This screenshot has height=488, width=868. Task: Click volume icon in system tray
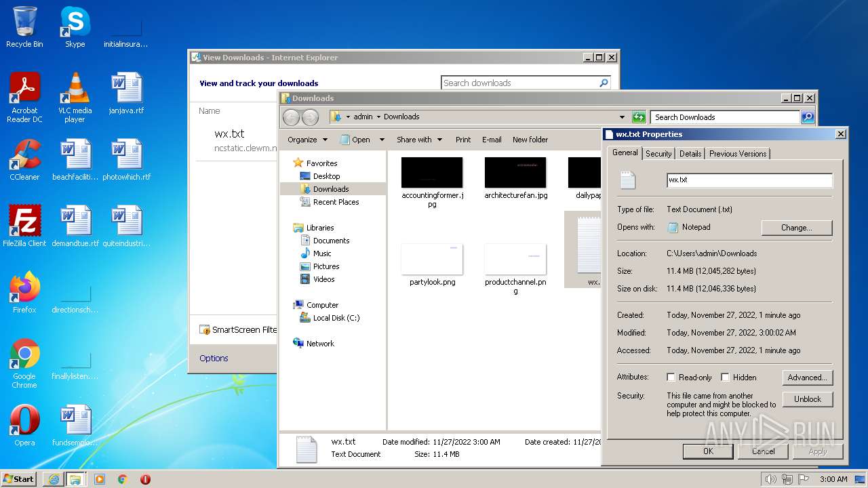pos(770,479)
